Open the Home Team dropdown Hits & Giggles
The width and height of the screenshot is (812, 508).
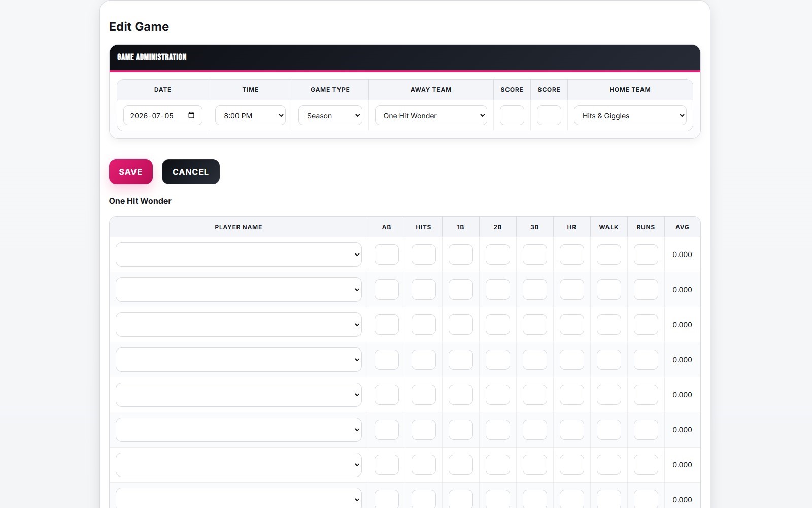(x=630, y=115)
